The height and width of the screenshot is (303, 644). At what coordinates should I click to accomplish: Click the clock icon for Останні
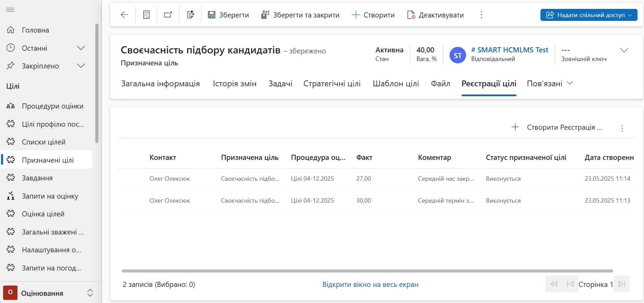point(11,48)
